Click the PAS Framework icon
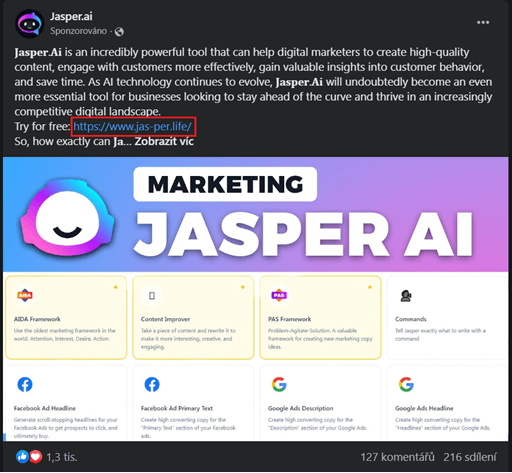This screenshot has height=473, width=512. click(x=279, y=295)
